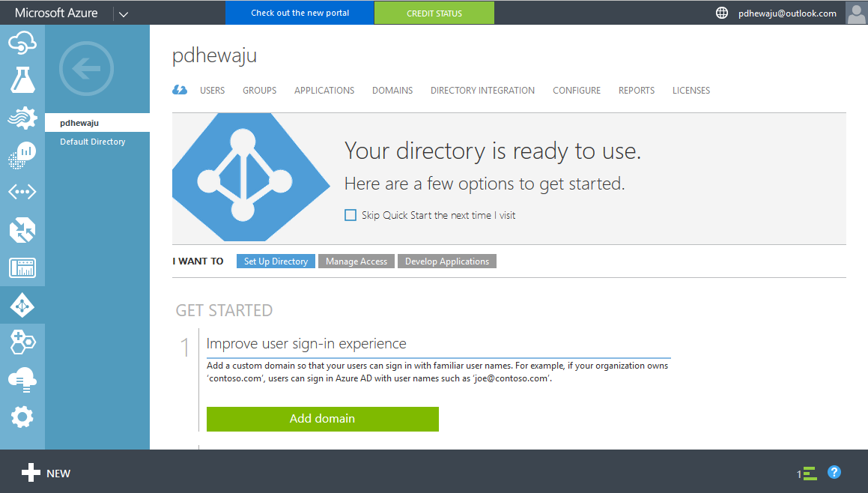Open the chart insights sidebar icon
Image resolution: width=868 pixels, height=493 pixels.
tap(22, 155)
